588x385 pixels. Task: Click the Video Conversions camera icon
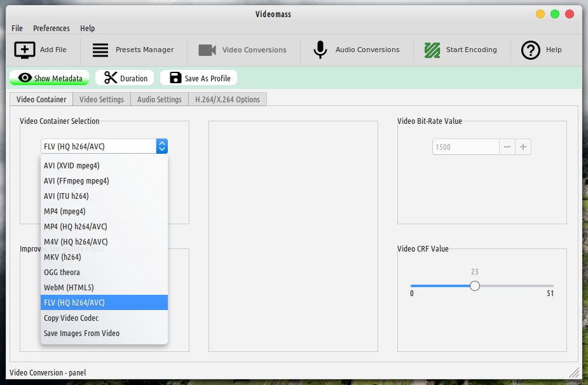(x=207, y=50)
